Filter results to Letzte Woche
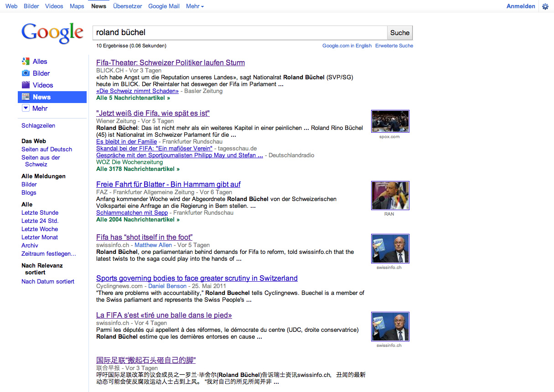This screenshot has width=554, height=392. click(x=40, y=229)
